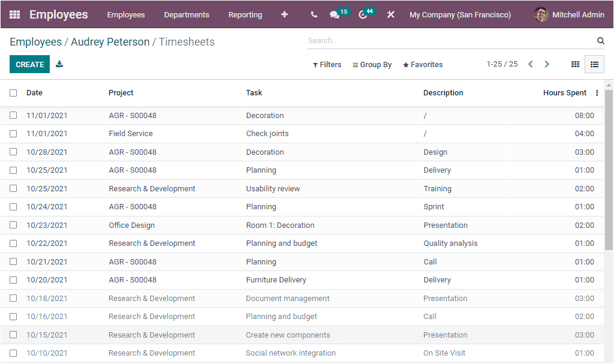Click the developer tools wrench icon

pos(391,14)
